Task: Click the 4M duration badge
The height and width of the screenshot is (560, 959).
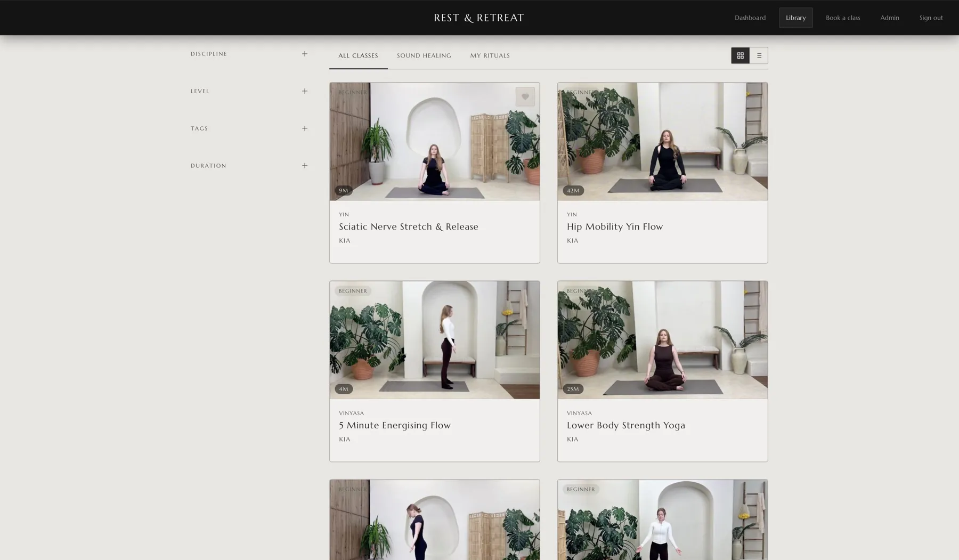Action: tap(343, 389)
